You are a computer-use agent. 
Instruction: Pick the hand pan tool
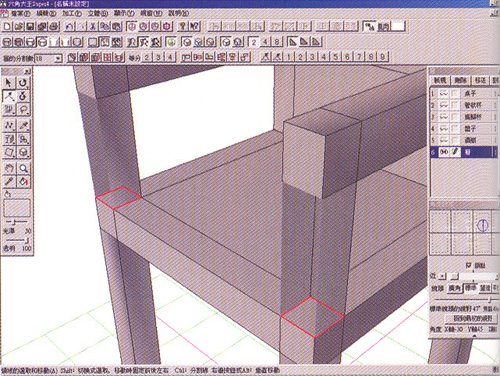pos(9,168)
